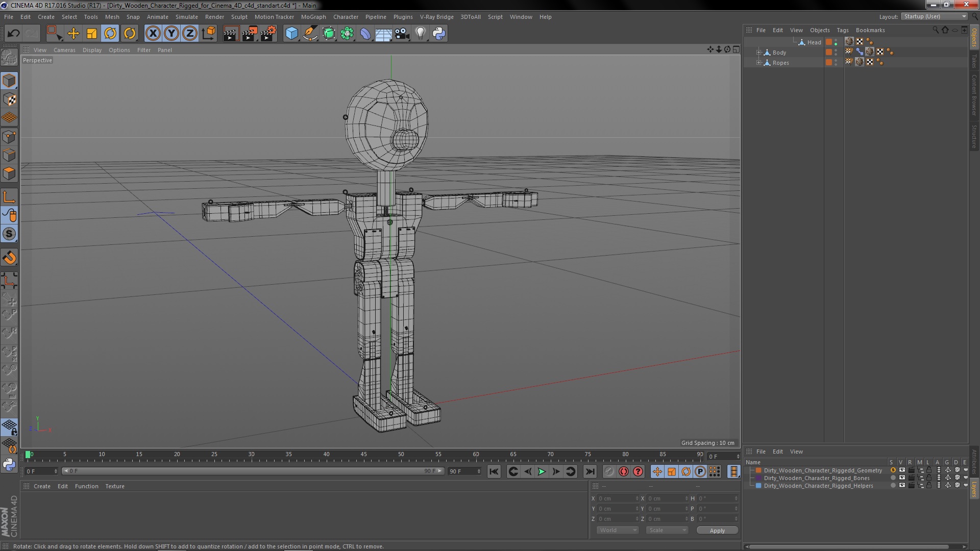Open the deformer bend icon
The image size is (980, 551).
365,34
